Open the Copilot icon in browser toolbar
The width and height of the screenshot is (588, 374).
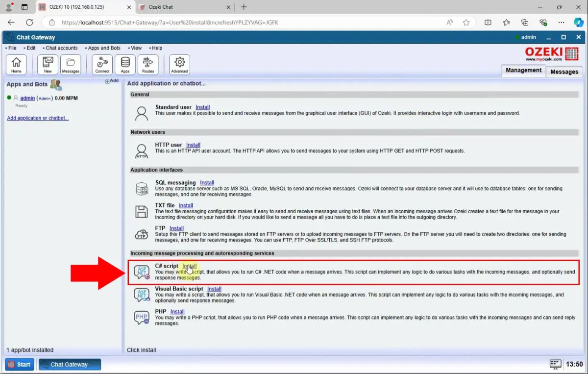tap(578, 22)
